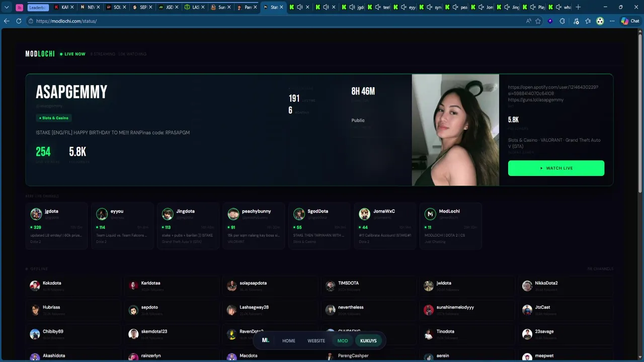
Task: Open ModLochi avatar icon in live channels
Action: point(430,214)
